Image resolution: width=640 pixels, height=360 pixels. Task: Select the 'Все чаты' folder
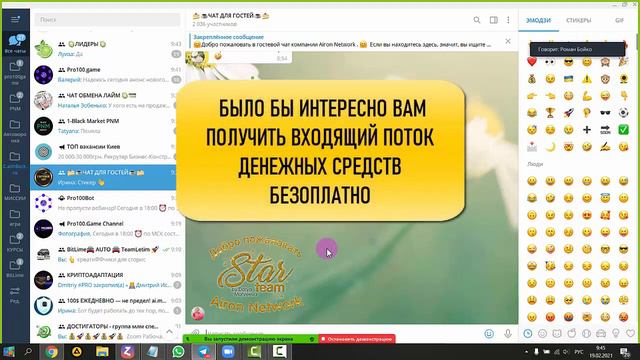pyautogui.click(x=15, y=44)
